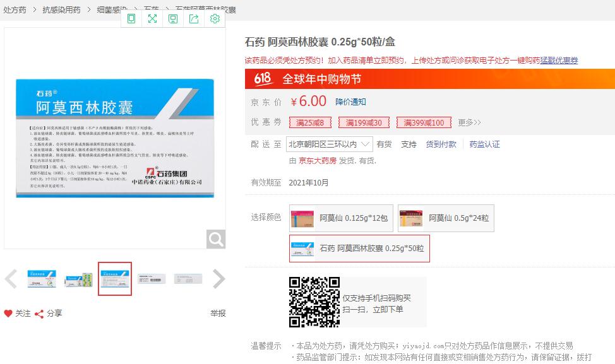Show previous thumbnails with left arrow
The width and height of the screenshot is (615, 364).
11,278
